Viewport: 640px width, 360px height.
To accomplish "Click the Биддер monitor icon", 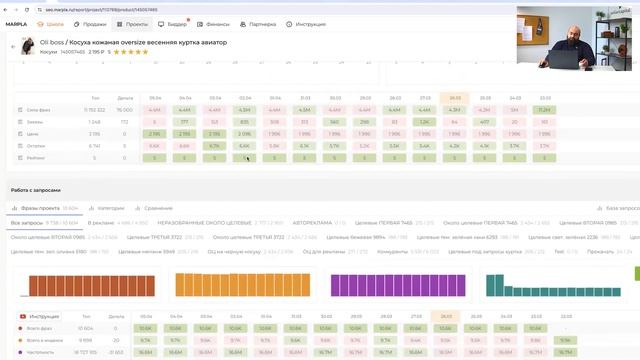I will 161,24.
